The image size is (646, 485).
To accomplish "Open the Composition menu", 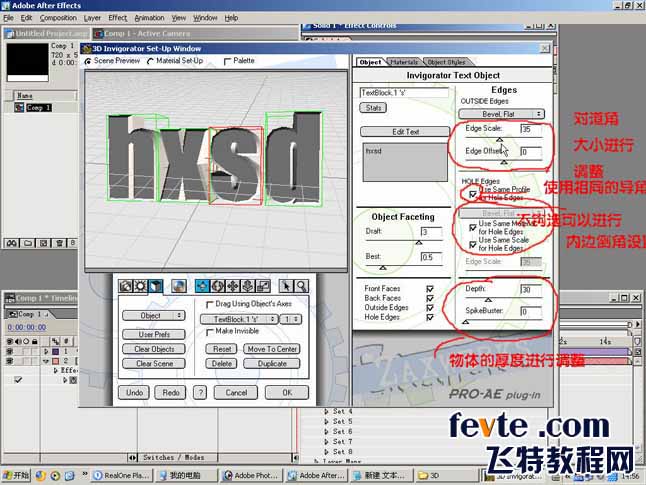I will (58, 18).
